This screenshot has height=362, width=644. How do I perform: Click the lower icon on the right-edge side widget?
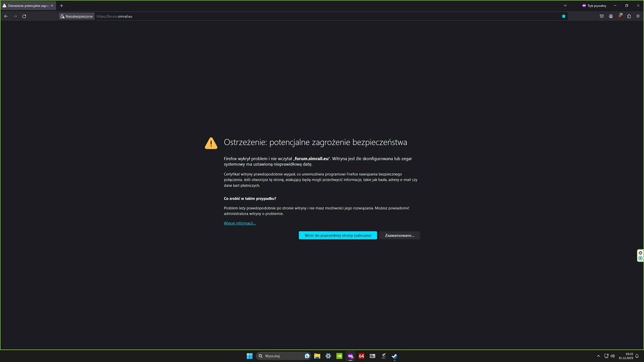640,258
